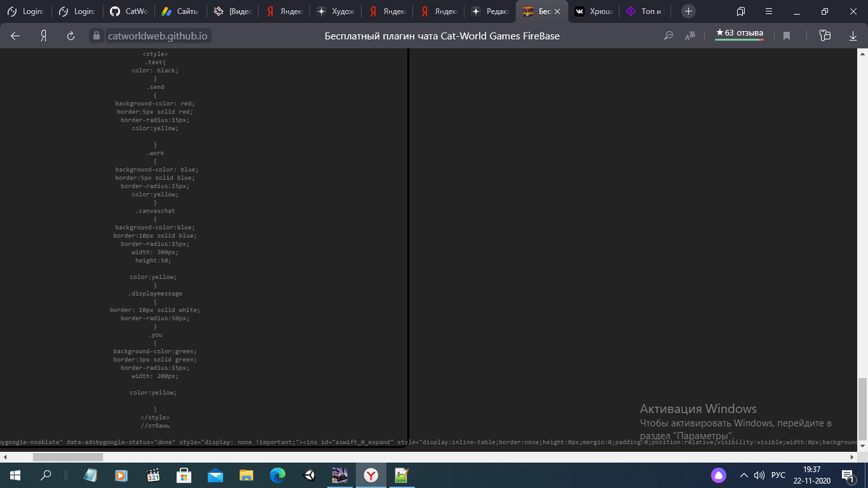The height and width of the screenshot is (488, 868).
Task: Bookmark the page with the bookmark icon
Action: click(787, 35)
